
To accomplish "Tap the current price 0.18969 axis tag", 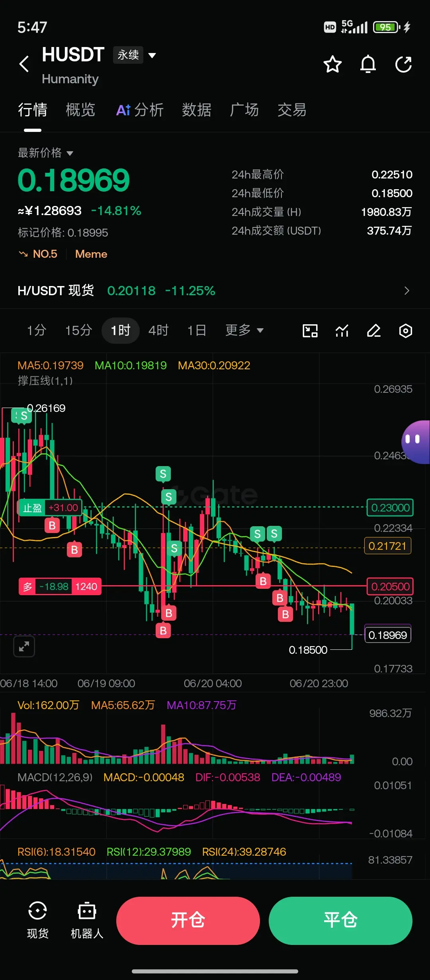I will click(387, 635).
